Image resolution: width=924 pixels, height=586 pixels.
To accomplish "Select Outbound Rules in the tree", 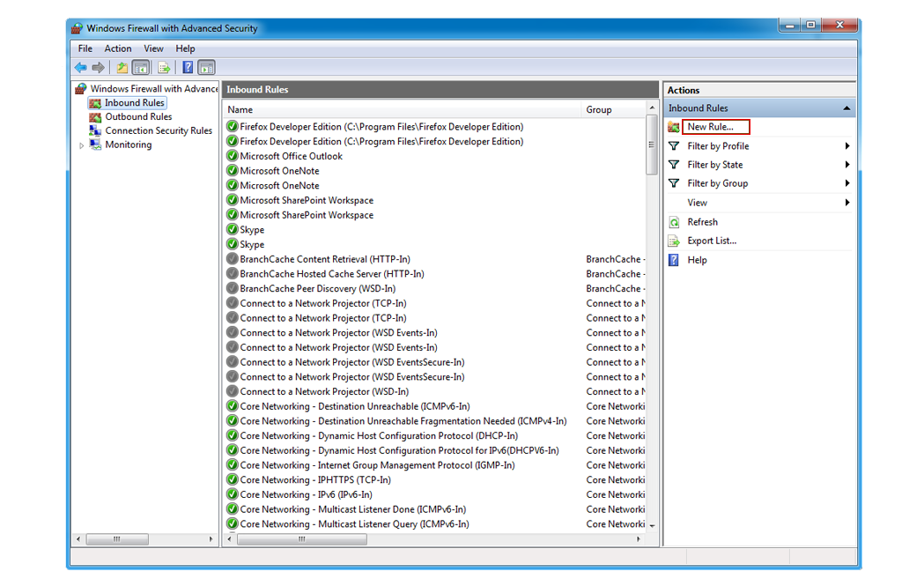I will (138, 117).
